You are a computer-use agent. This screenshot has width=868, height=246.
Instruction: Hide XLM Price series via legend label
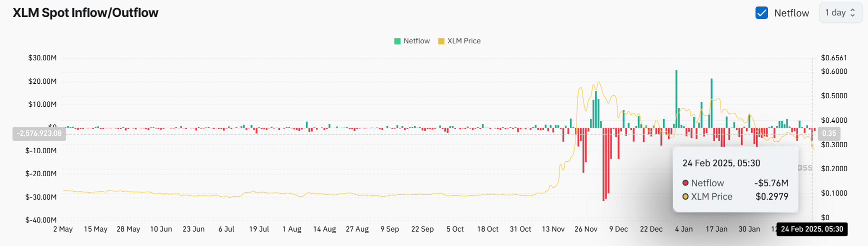point(463,41)
